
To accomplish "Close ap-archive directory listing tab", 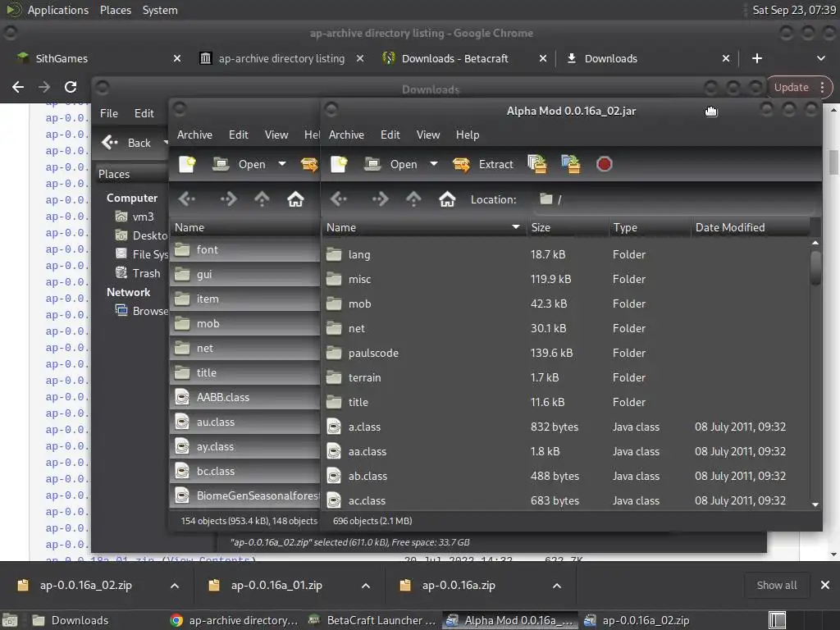I will [360, 58].
